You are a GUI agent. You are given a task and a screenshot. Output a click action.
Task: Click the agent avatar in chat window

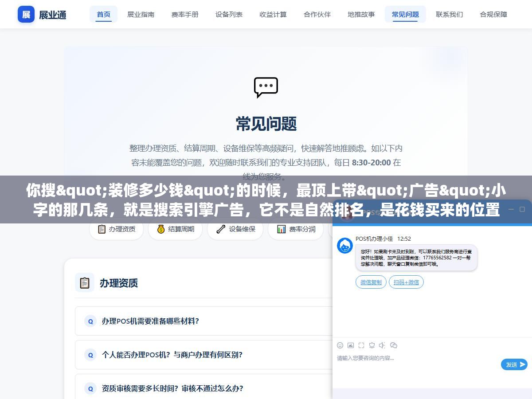click(345, 246)
